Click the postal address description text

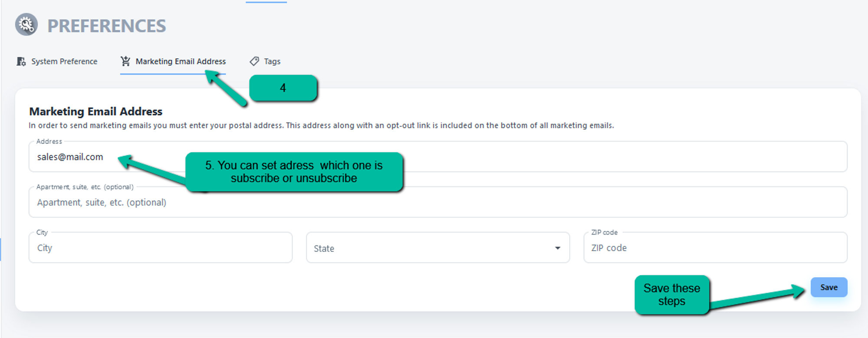[x=321, y=126]
